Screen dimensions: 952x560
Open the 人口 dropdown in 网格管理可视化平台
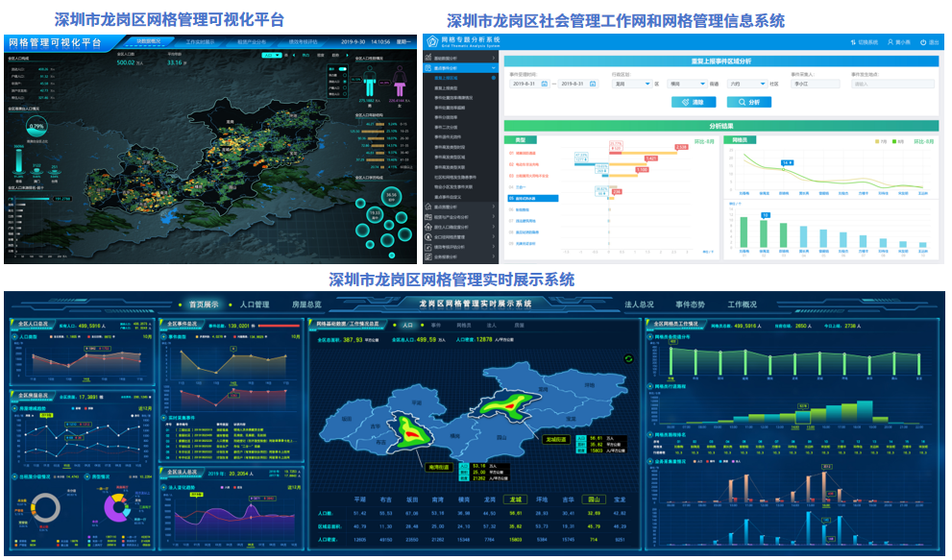point(272,56)
